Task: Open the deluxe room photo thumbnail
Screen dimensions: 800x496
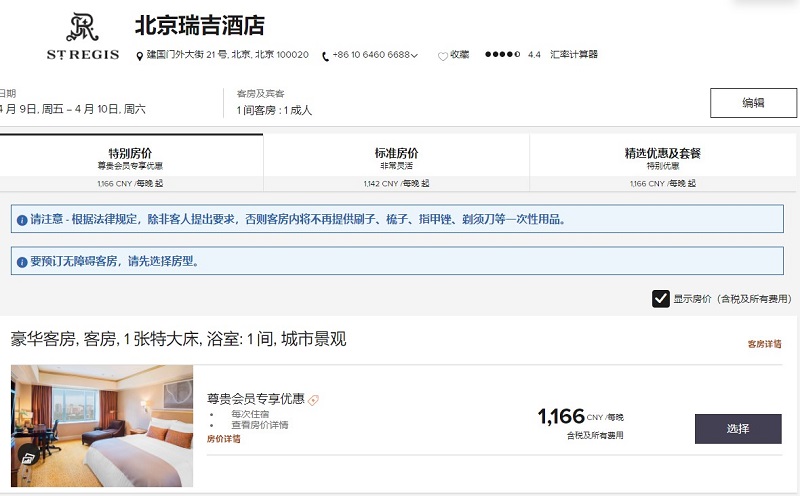Action: (x=102, y=426)
